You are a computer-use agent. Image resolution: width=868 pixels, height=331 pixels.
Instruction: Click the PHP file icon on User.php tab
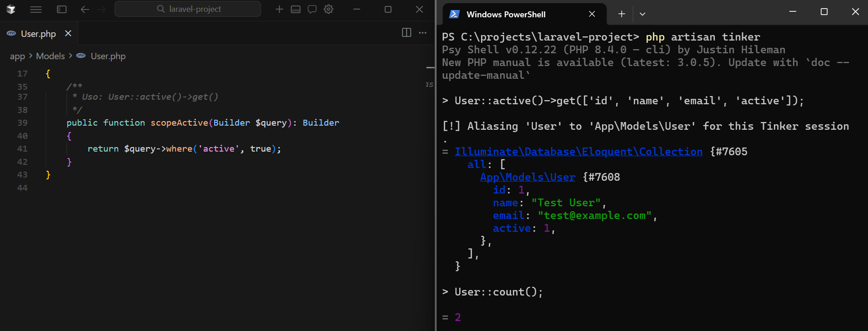click(11, 33)
